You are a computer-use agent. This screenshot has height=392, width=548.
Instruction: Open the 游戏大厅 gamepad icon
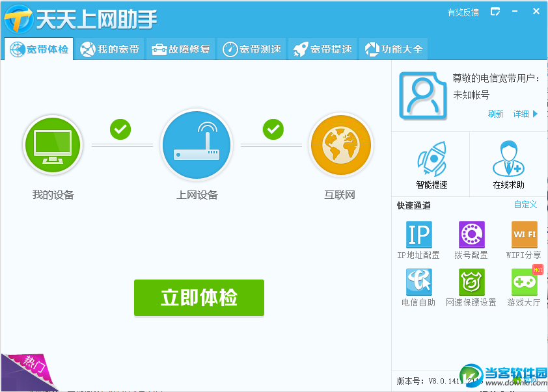524,282
